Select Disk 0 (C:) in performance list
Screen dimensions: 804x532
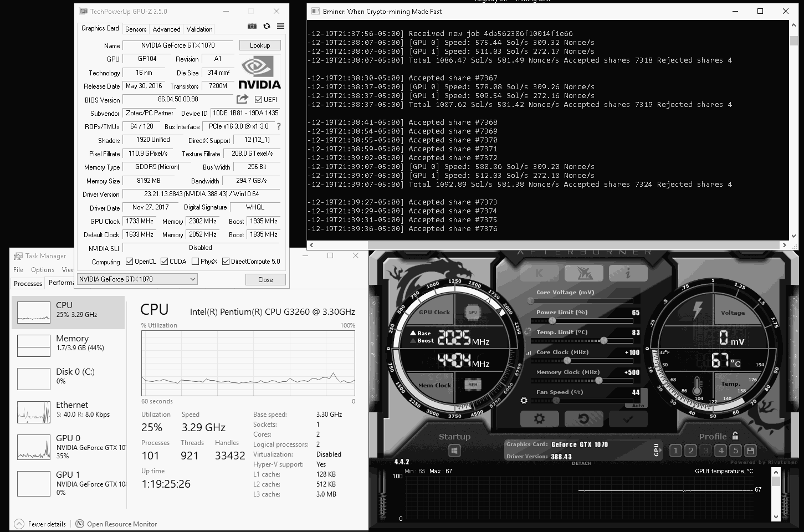[68, 379]
